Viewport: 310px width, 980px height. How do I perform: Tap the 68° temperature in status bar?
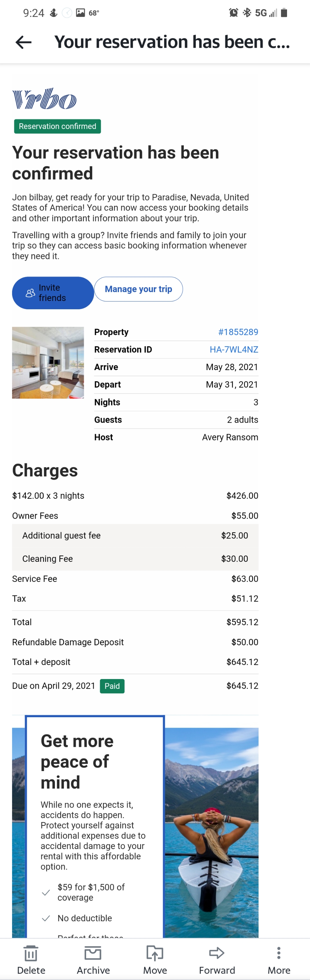[x=94, y=13]
